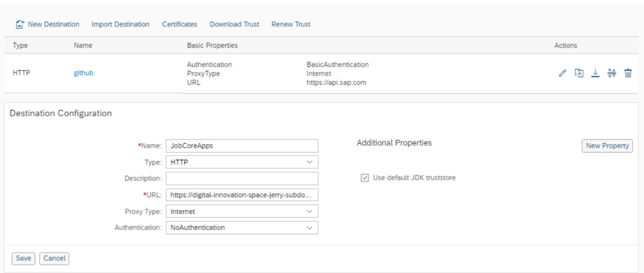Click Import Destination in toolbar
Image resolution: width=644 pixels, height=273 pixels.
(x=120, y=24)
